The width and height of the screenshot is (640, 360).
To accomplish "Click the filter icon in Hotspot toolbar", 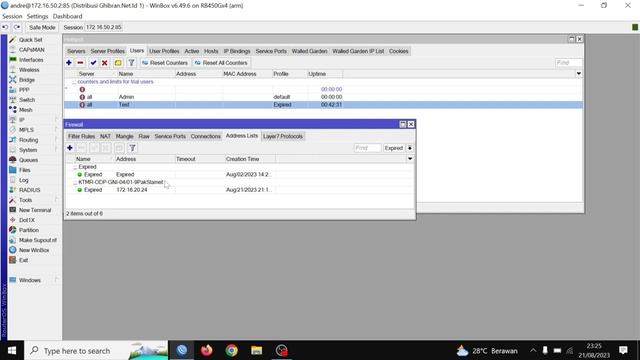I will pos(131,63).
